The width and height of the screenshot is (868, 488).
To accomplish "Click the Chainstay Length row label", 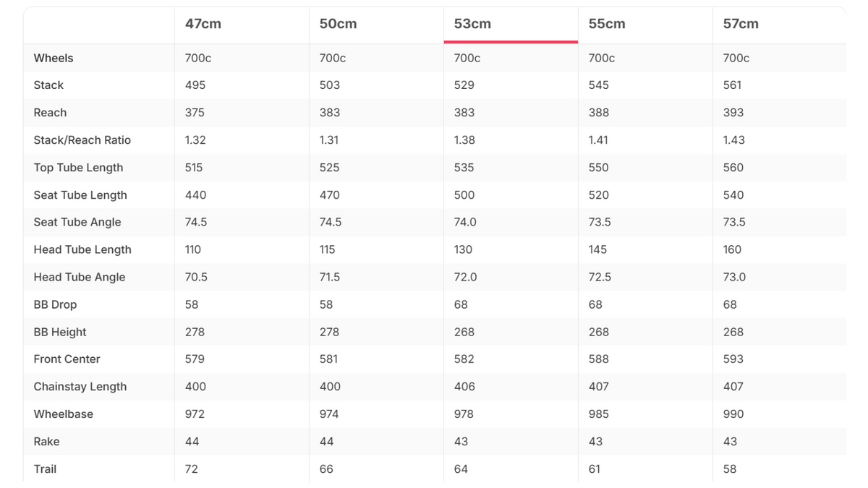I will tap(80, 387).
